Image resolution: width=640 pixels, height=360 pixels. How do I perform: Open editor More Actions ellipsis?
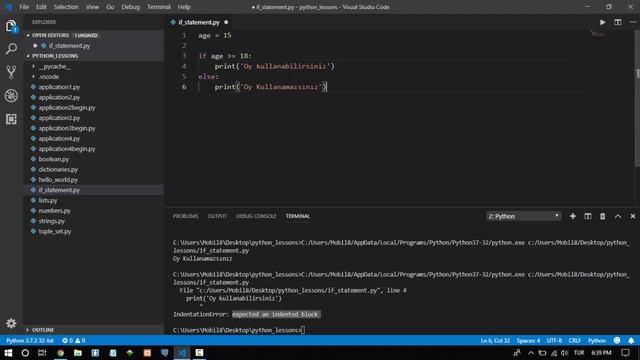pyautogui.click(x=633, y=22)
